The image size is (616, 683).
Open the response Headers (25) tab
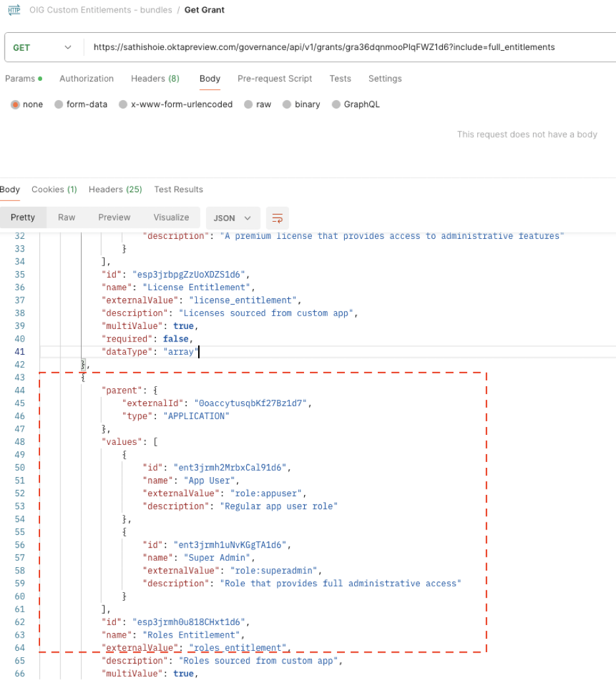(x=115, y=190)
